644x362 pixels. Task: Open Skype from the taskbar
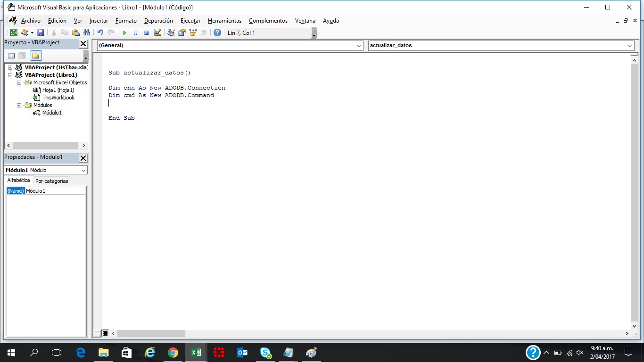pos(265,352)
